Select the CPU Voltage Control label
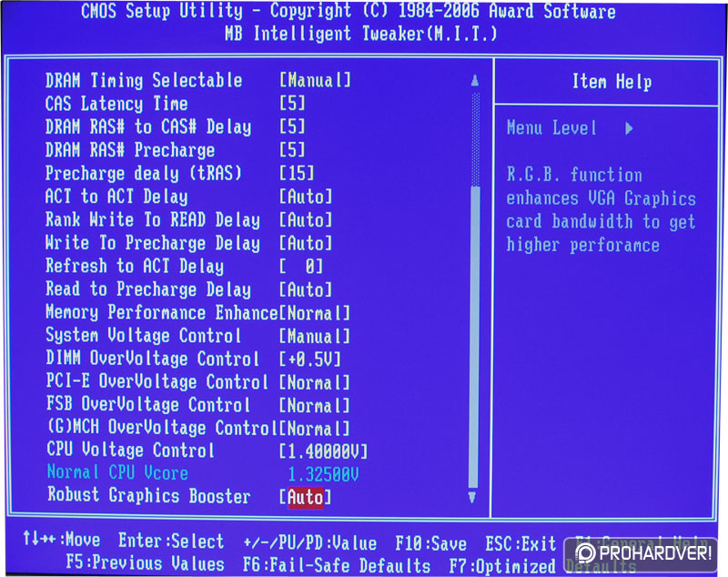Screen dimensions: 728x577 (130, 450)
